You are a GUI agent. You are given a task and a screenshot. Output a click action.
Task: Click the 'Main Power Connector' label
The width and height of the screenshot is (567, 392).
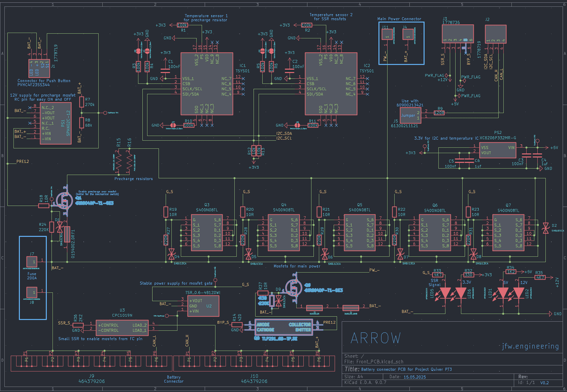[399, 19]
